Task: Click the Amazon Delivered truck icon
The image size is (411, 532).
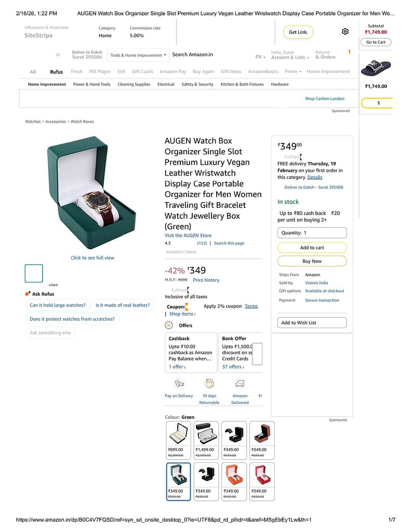Action: tap(240, 384)
